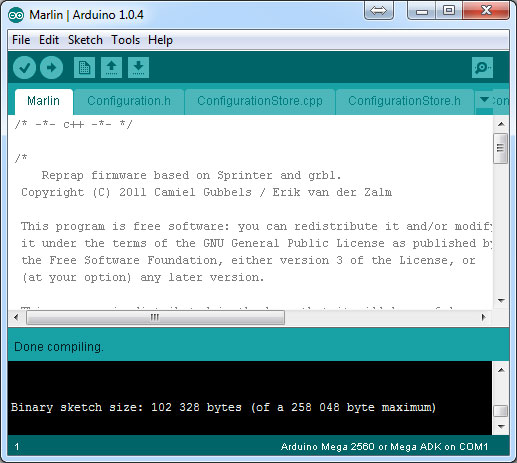Click the editor vertical scrollbar thumb

(500, 148)
